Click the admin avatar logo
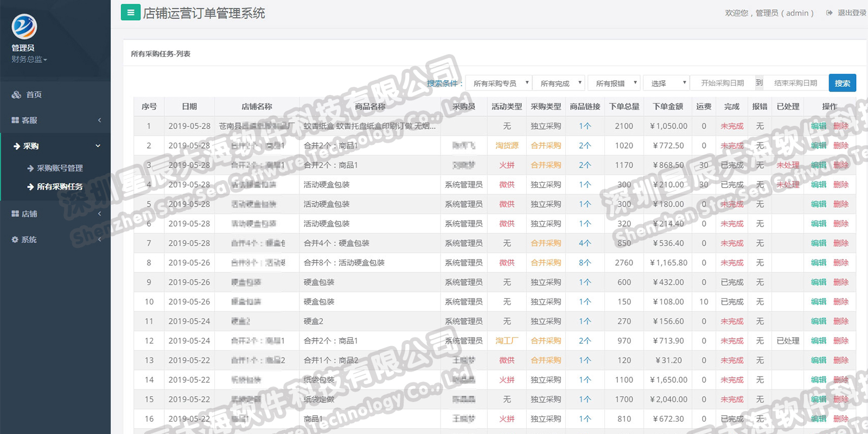868x434 pixels. [24, 27]
